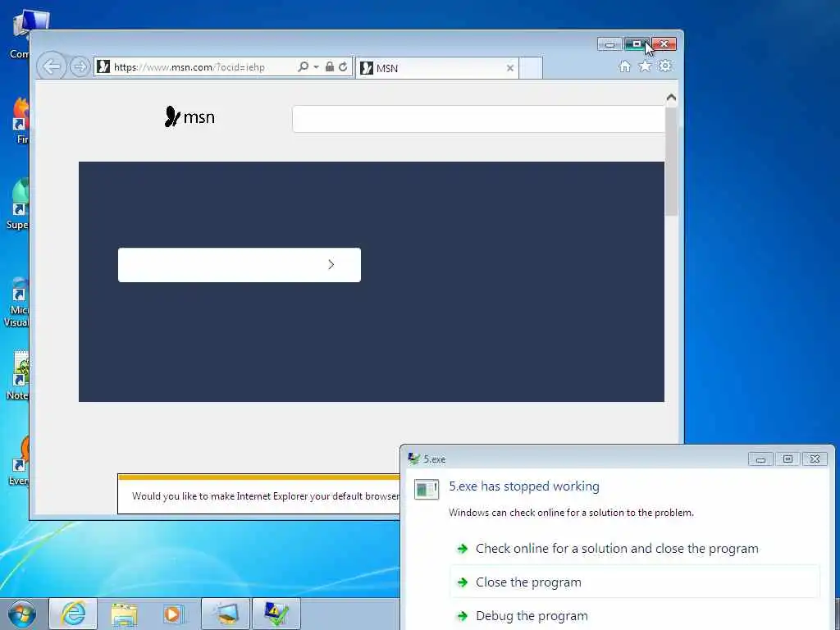Maximize the Internet Explorer window
Screen dimensions: 840x630
click(637, 44)
